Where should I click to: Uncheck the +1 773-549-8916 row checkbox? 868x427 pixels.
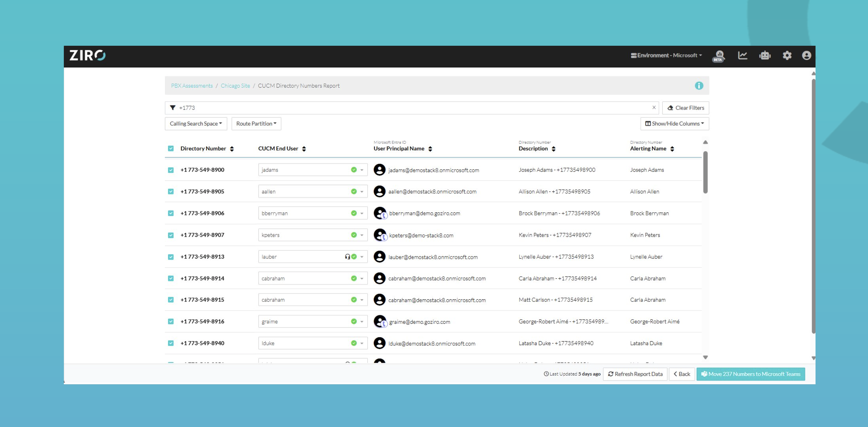click(x=171, y=321)
